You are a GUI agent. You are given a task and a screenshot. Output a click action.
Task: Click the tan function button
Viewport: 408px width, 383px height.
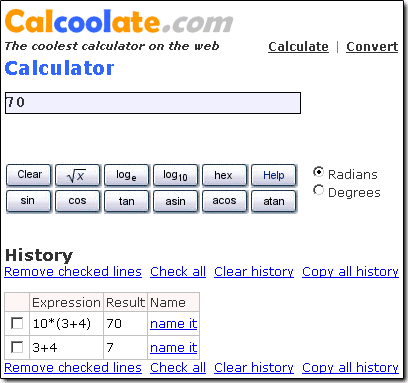[x=126, y=201]
